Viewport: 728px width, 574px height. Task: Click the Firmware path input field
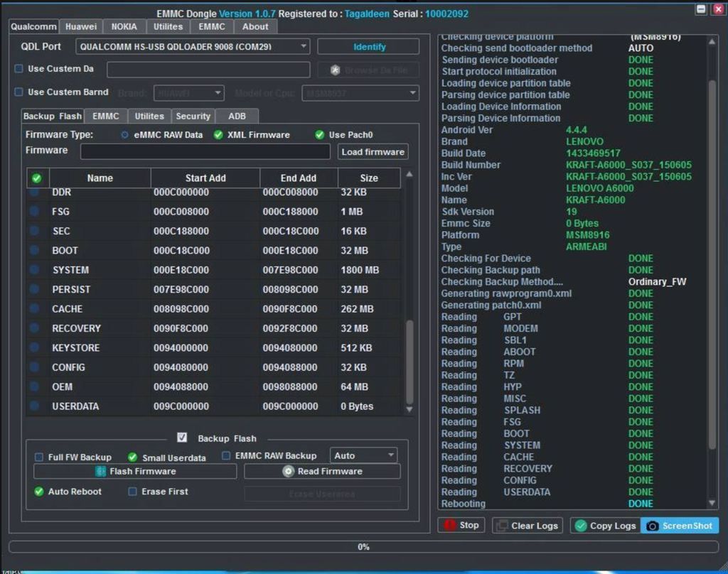[x=205, y=151]
